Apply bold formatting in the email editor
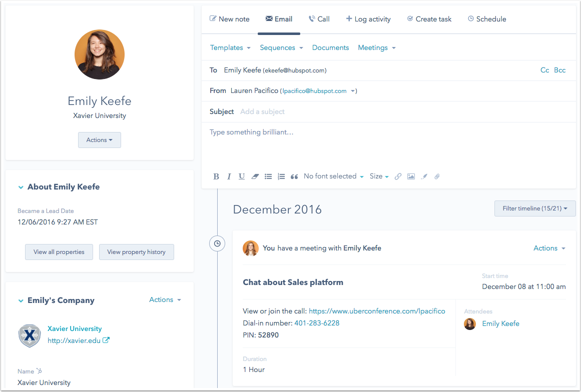This screenshot has width=581, height=392. pos(216,176)
